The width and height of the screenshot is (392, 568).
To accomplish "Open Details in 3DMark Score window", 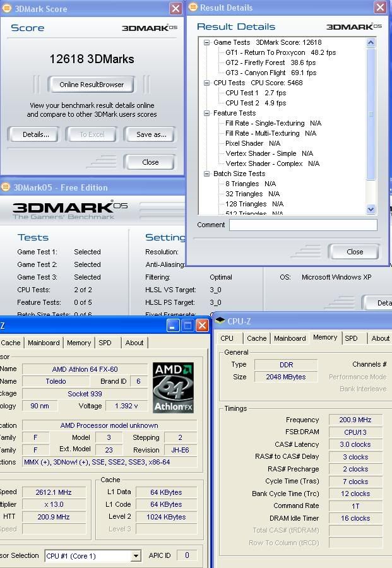I will click(33, 134).
